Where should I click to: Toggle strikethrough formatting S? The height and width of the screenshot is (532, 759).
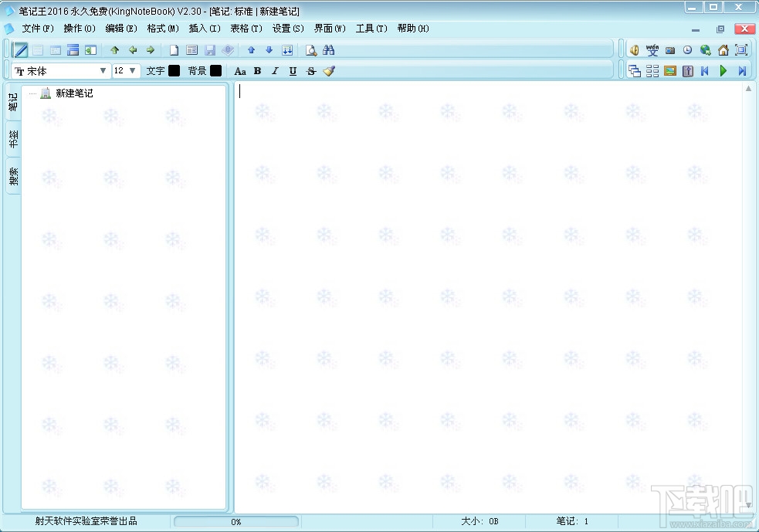(311, 71)
